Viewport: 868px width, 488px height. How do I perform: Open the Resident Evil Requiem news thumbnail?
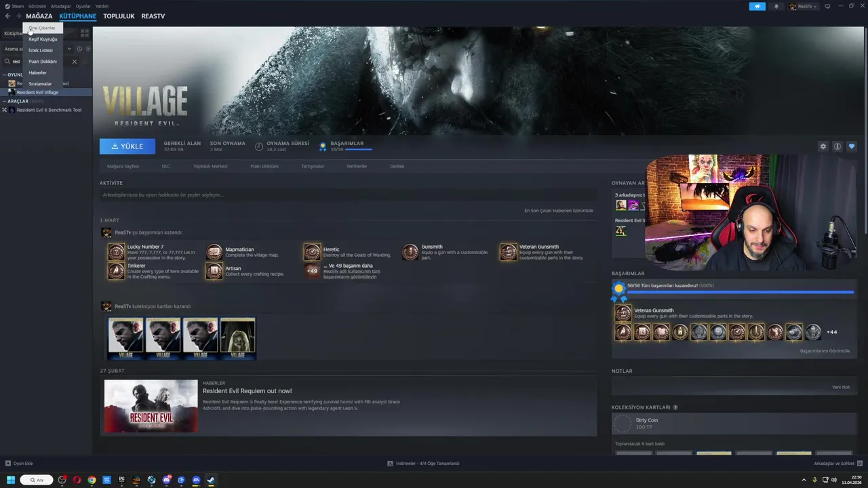pos(151,406)
